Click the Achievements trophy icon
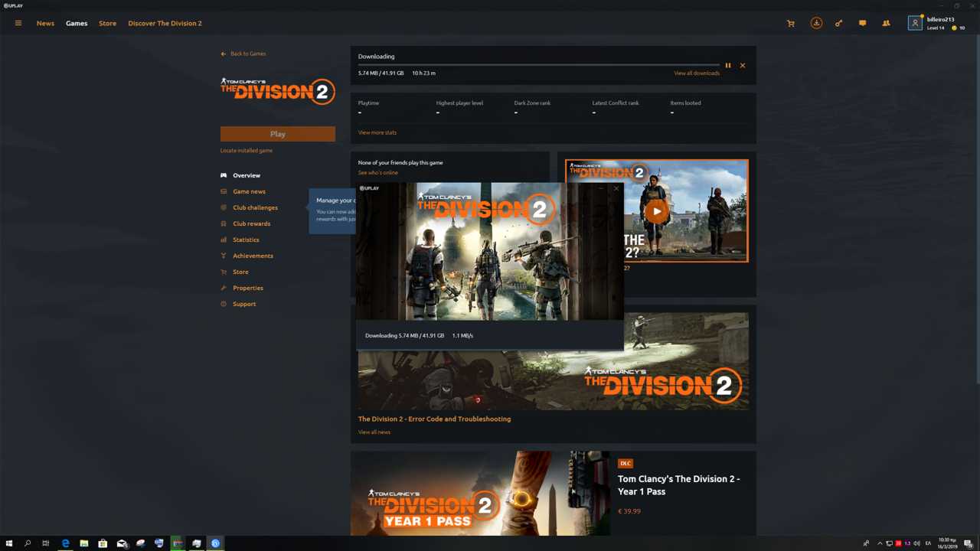The width and height of the screenshot is (980, 551). pyautogui.click(x=224, y=256)
